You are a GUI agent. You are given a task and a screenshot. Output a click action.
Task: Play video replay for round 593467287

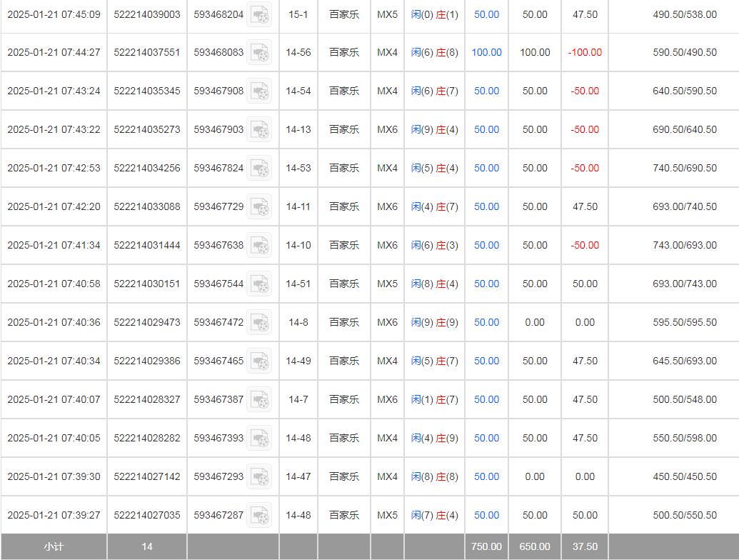260,516
